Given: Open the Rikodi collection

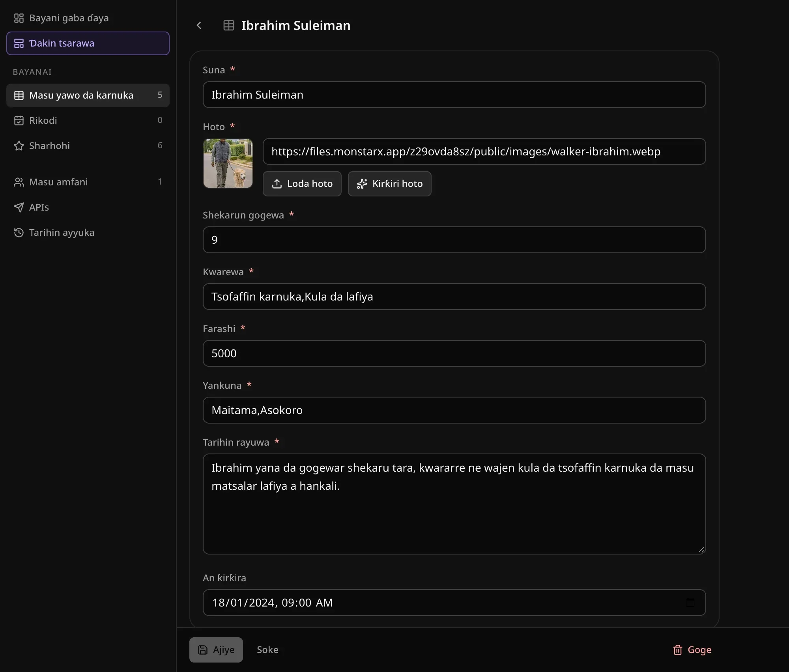Looking at the screenshot, I should tap(88, 121).
